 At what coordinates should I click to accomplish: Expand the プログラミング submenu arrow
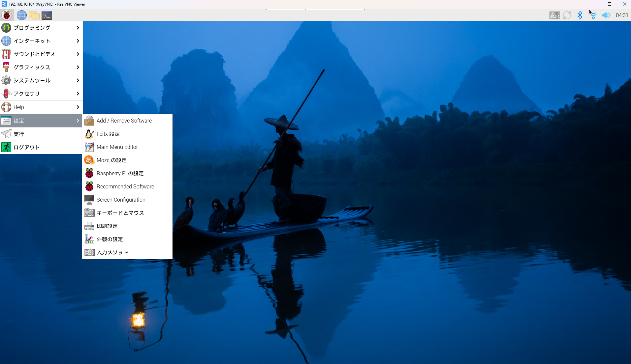(78, 28)
